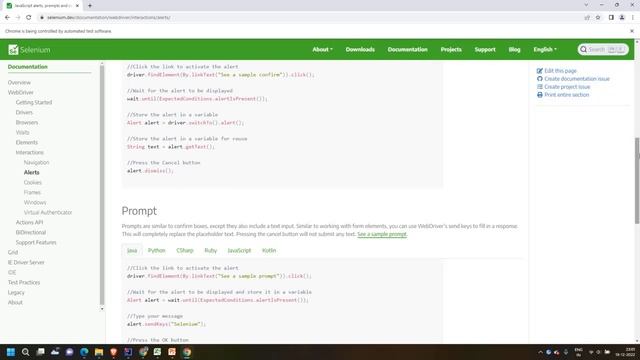This screenshot has width=640, height=360.
Task: Click the main page vertical scrollbar thumb
Action: pos(637,180)
